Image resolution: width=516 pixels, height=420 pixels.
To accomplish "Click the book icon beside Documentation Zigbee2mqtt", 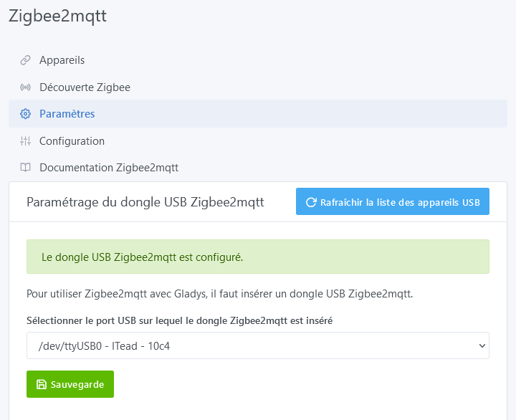I will pos(25,168).
